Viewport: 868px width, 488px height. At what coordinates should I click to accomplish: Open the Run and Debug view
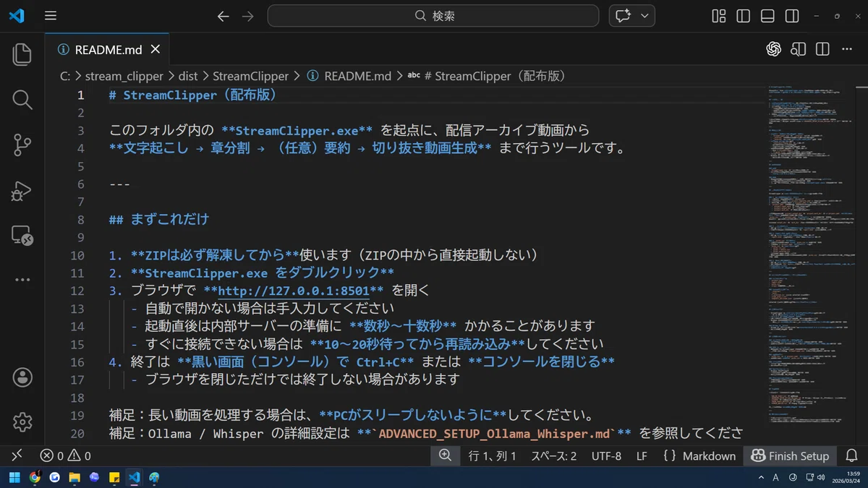click(x=22, y=190)
